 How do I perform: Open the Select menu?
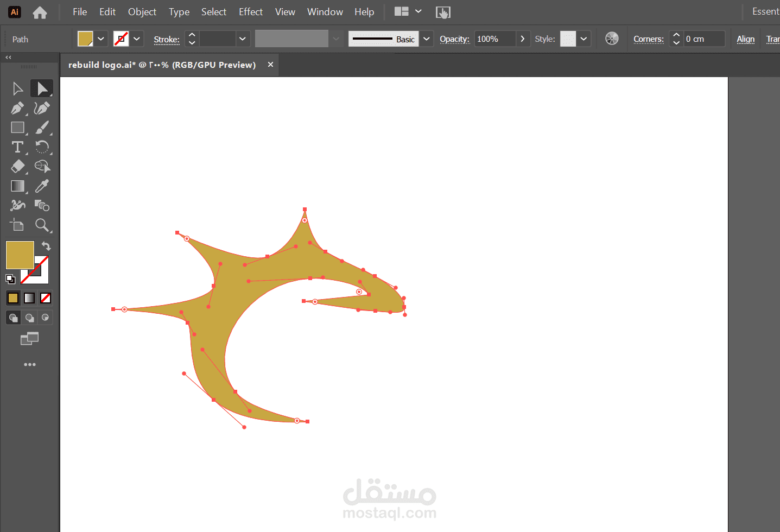[x=214, y=12]
